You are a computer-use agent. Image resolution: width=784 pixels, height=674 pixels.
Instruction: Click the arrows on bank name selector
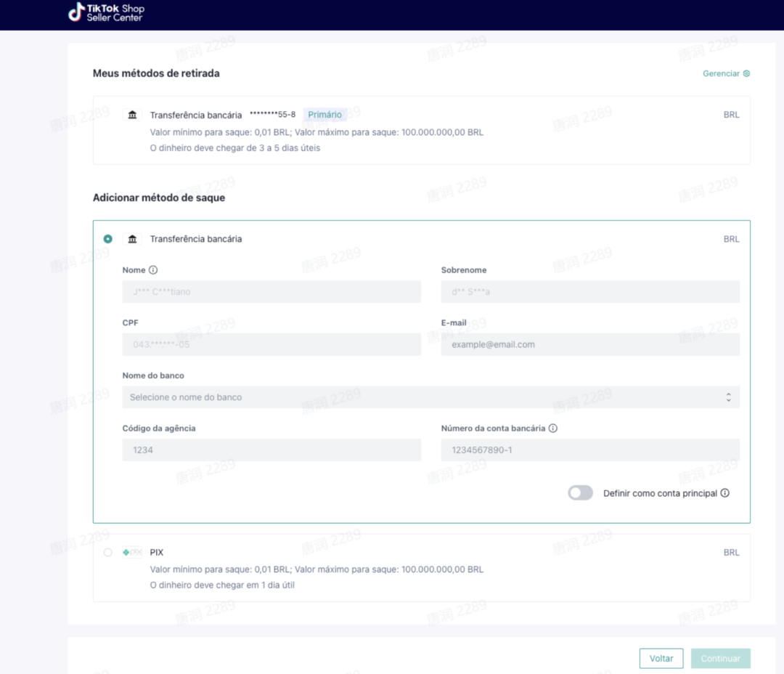(728, 397)
